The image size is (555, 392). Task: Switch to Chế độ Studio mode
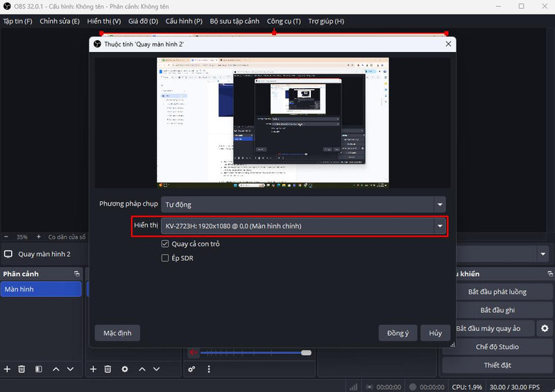click(x=497, y=347)
